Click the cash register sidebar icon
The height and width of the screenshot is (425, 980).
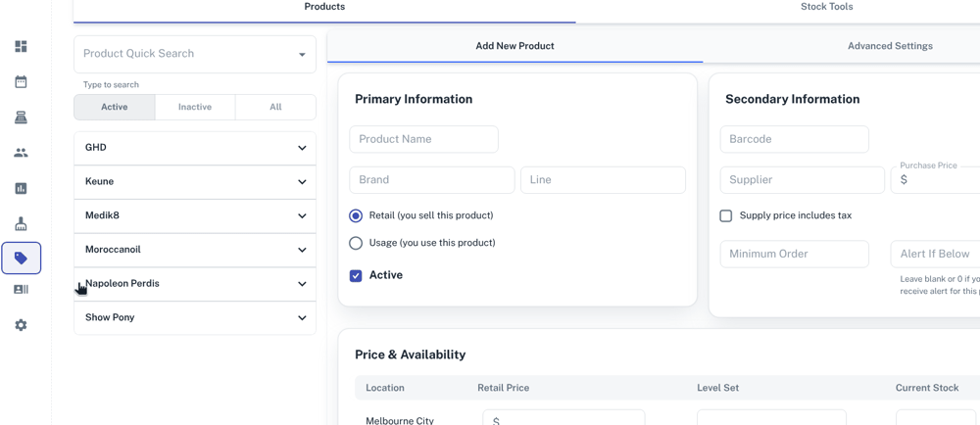click(x=21, y=118)
